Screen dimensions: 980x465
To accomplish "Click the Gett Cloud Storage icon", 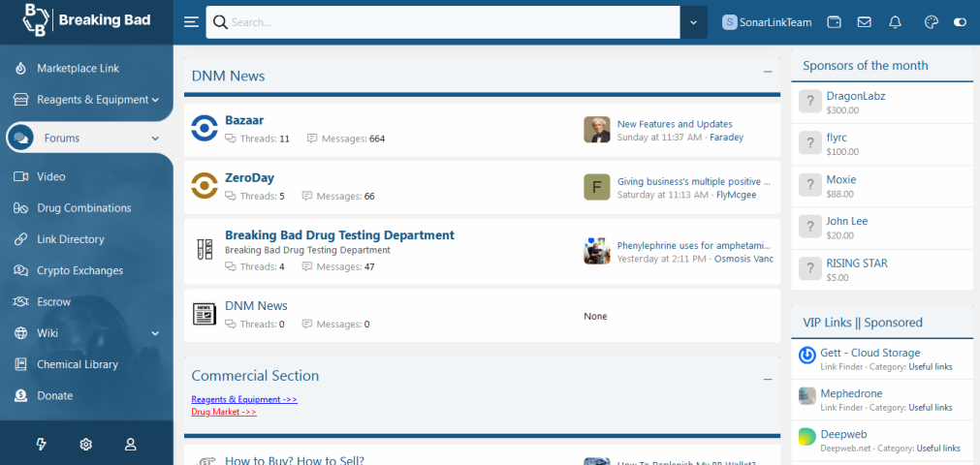I will point(806,355).
